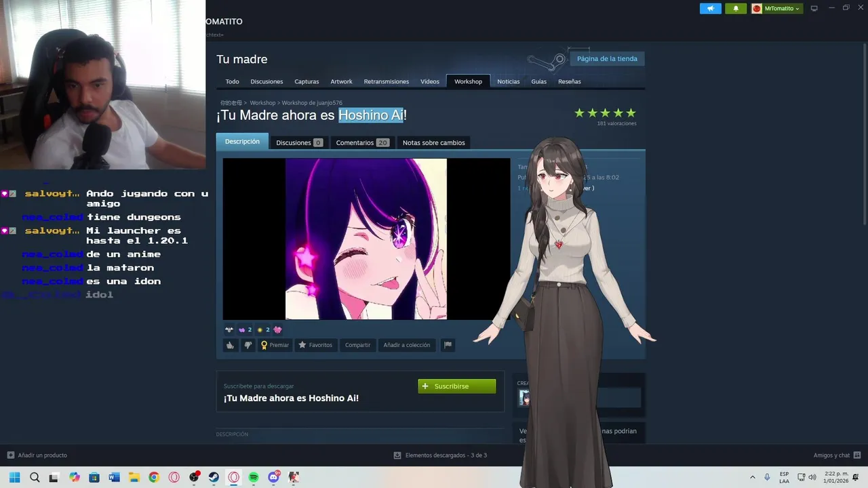Open Windows Search from taskbar
Image resolution: width=868 pixels, height=488 pixels.
click(35, 477)
